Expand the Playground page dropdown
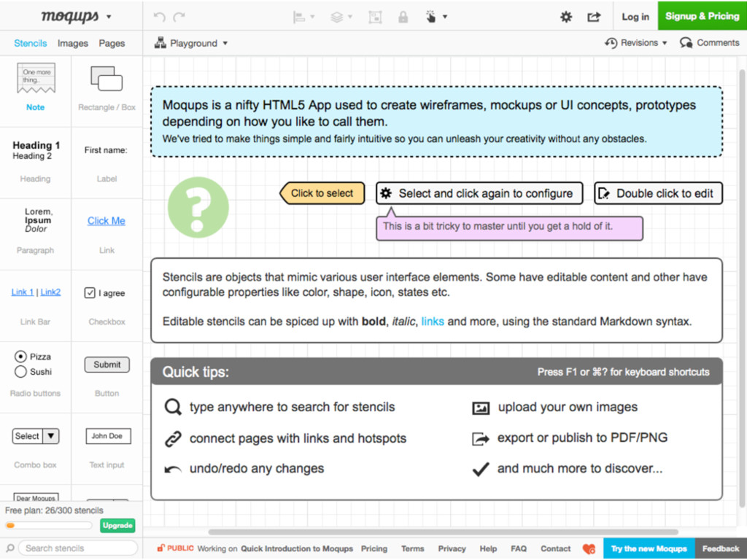The height and width of the screenshot is (560, 747). pos(225,43)
